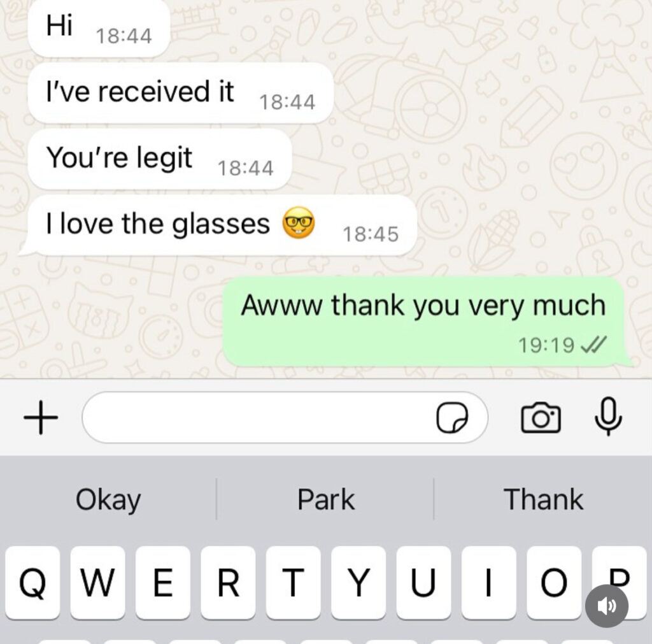
Task: Tap the U key on keyboard
Action: coord(423,582)
